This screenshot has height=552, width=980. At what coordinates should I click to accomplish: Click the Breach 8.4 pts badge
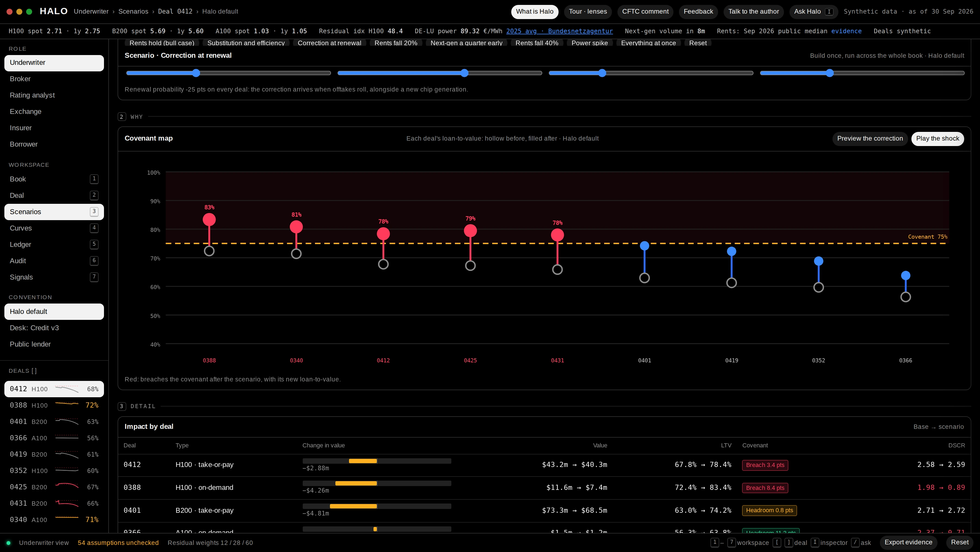(765, 488)
